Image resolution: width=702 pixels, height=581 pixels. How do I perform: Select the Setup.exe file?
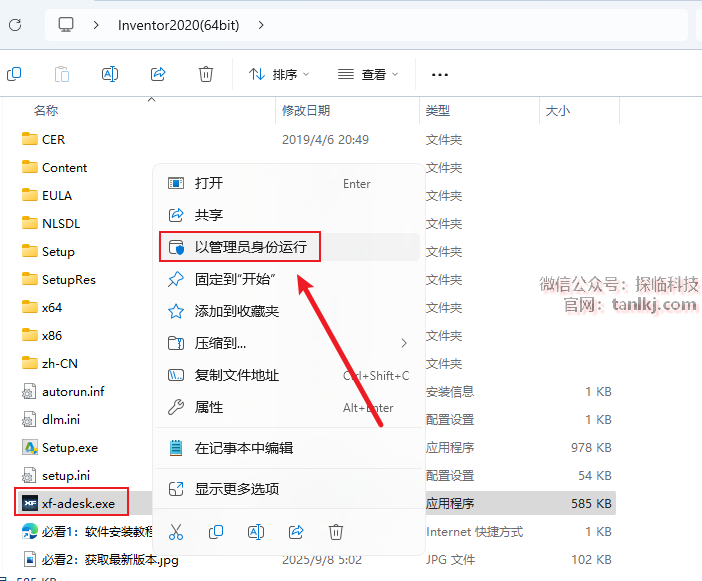[x=60, y=448]
